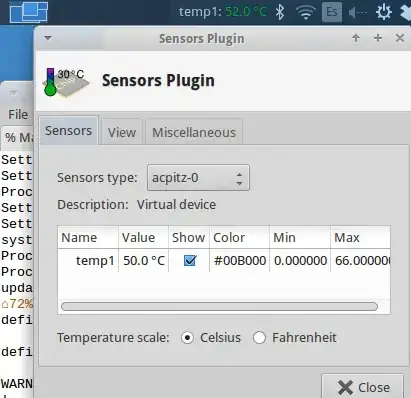Open the Wi-Fi network indicator

pyautogui.click(x=306, y=12)
